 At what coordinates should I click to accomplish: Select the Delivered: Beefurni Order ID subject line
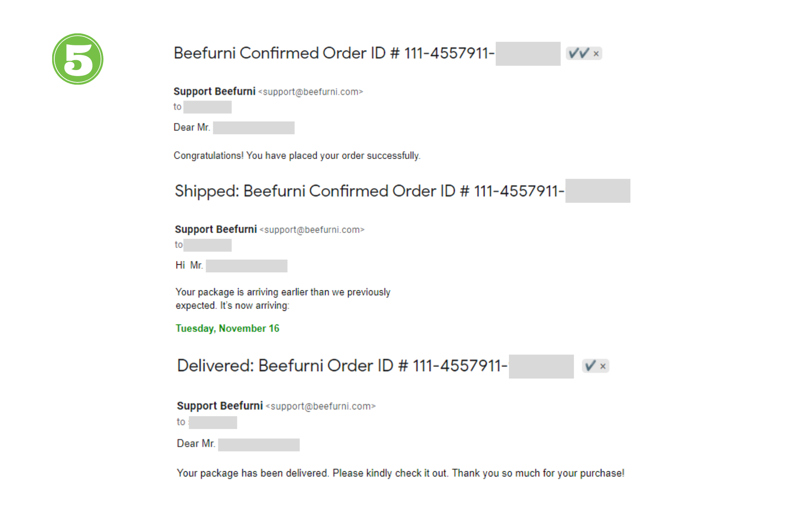[x=342, y=366]
